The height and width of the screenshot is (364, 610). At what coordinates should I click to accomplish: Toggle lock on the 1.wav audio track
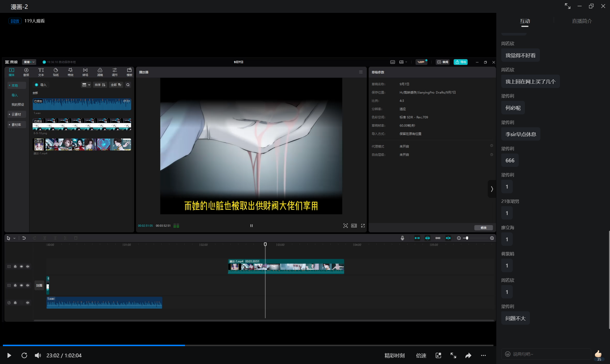pyautogui.click(x=15, y=302)
